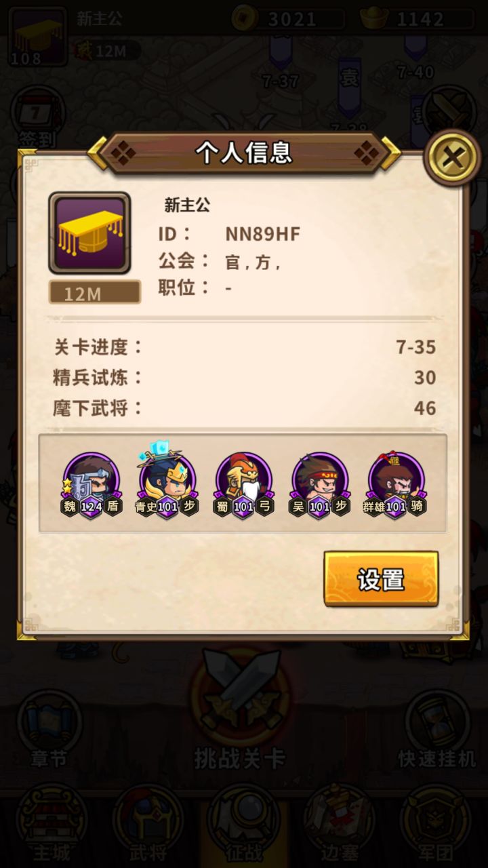The image size is (488, 868).
Task: Tap the gold table player avatar
Action: coord(89,233)
